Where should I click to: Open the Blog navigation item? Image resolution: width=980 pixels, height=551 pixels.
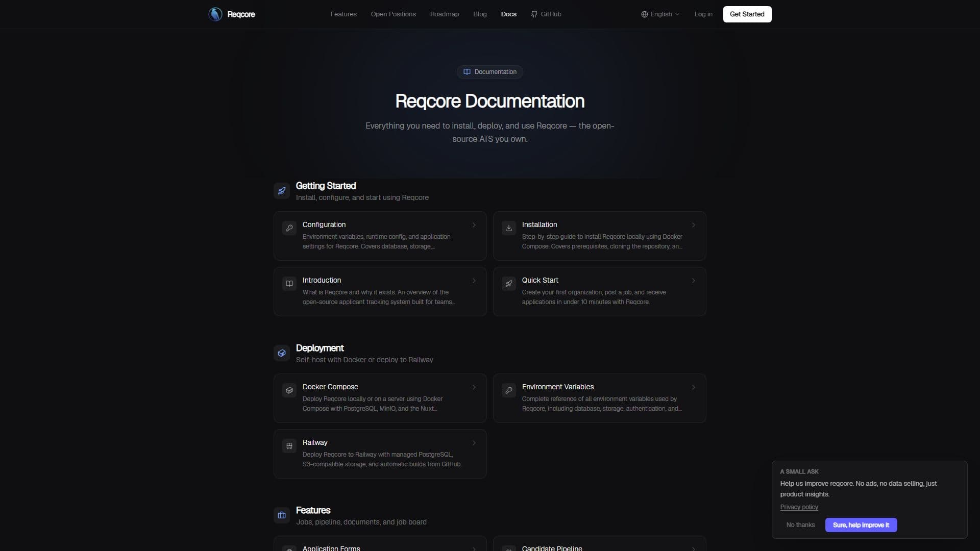(x=480, y=14)
